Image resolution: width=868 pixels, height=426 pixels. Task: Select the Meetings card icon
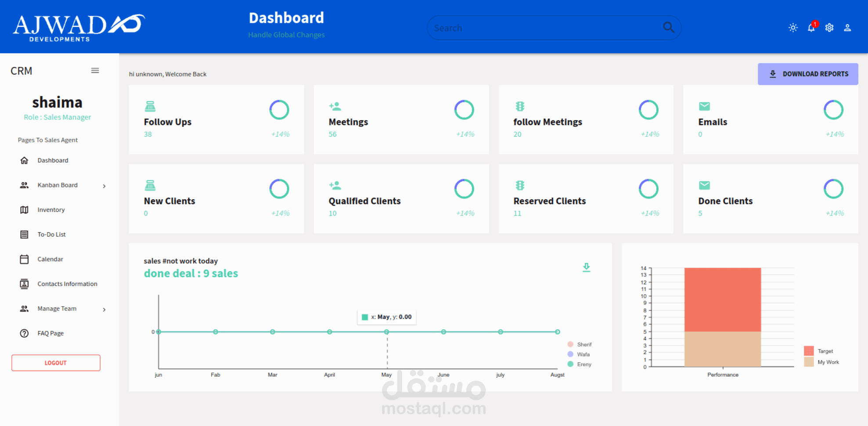click(335, 106)
